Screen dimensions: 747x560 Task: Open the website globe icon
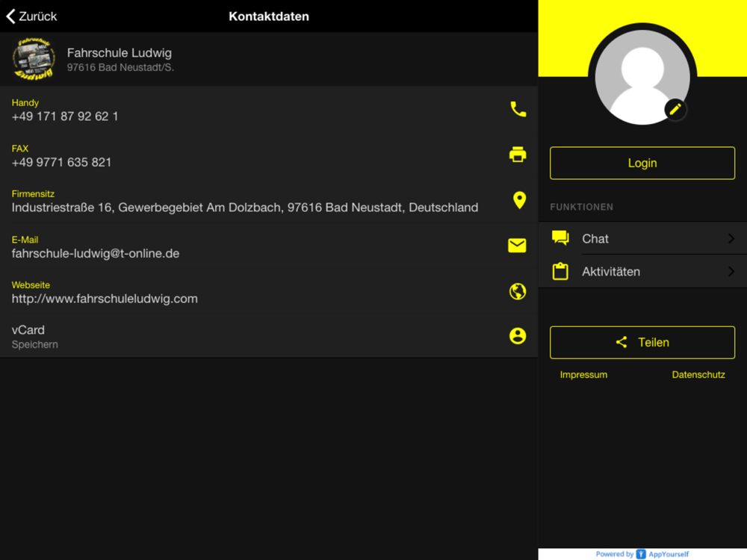pos(518,291)
